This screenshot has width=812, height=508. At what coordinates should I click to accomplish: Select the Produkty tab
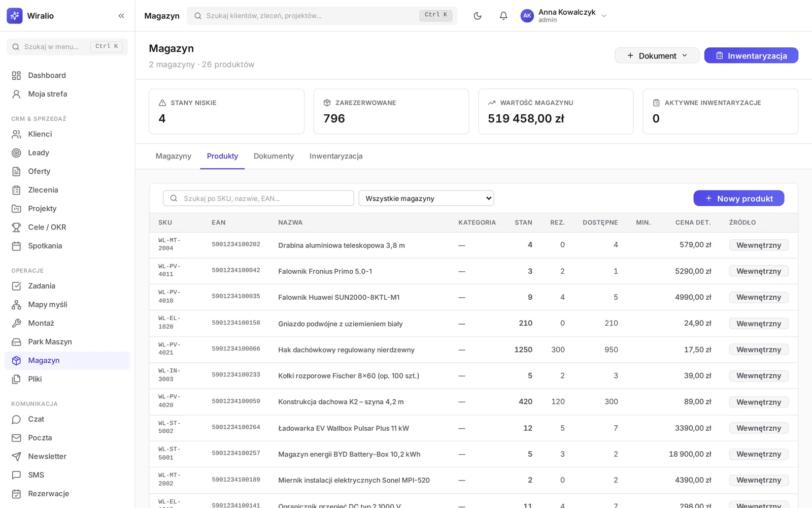point(222,156)
